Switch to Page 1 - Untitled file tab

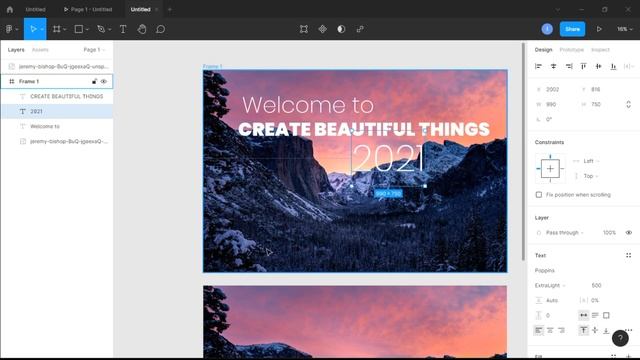[88, 9]
